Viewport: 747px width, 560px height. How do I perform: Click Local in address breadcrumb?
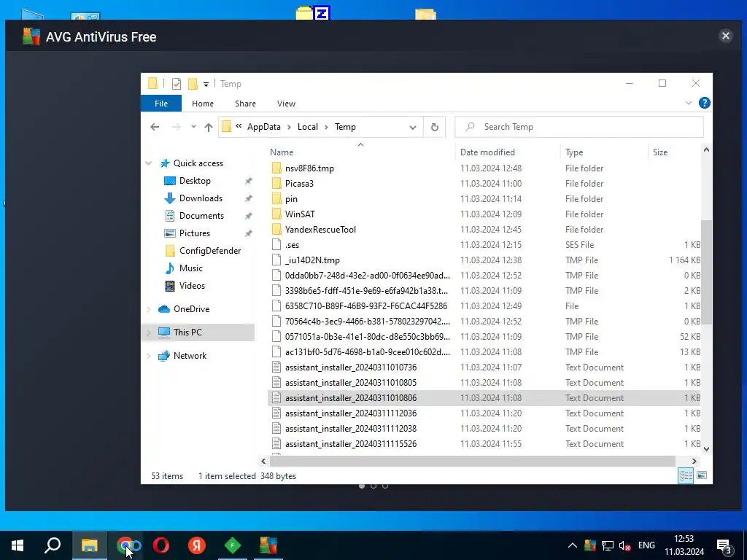point(307,127)
